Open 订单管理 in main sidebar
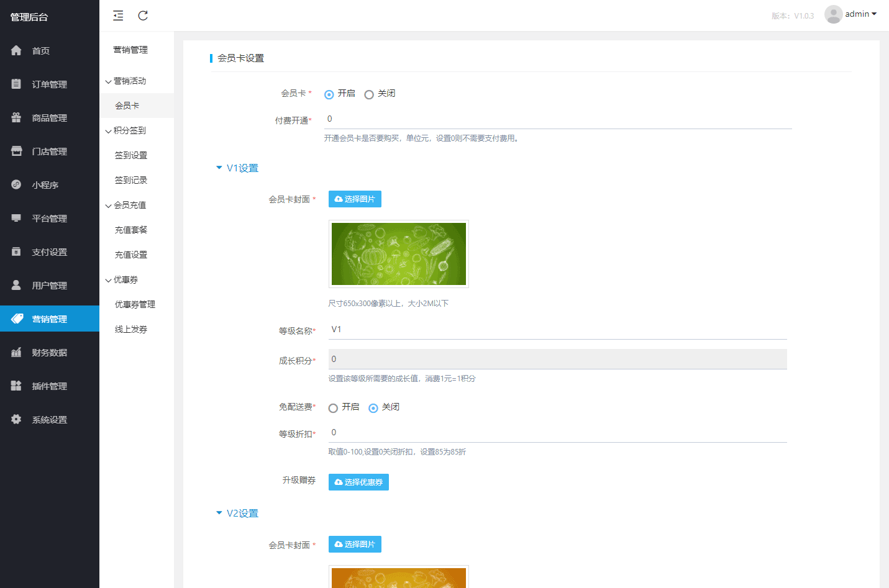The image size is (889, 588). (x=50, y=84)
